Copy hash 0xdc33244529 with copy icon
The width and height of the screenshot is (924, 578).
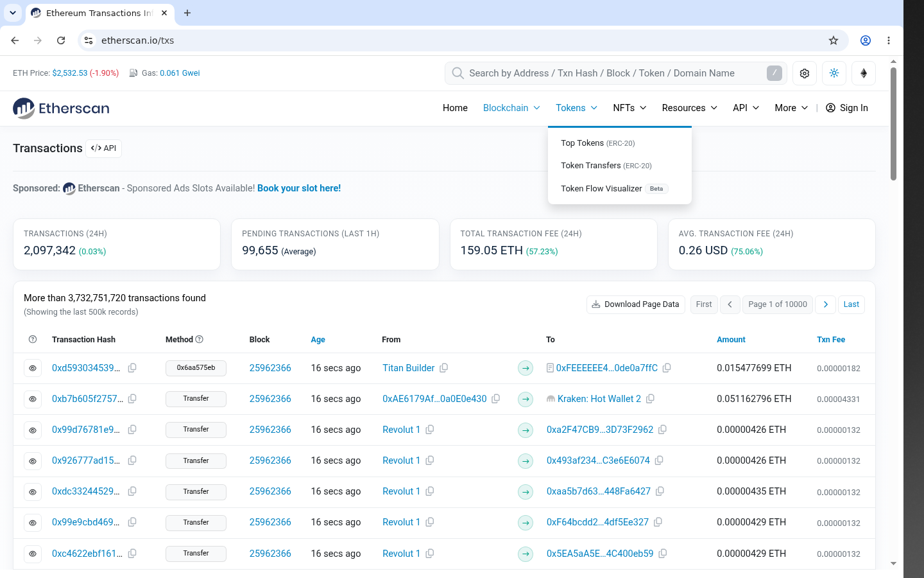click(132, 491)
